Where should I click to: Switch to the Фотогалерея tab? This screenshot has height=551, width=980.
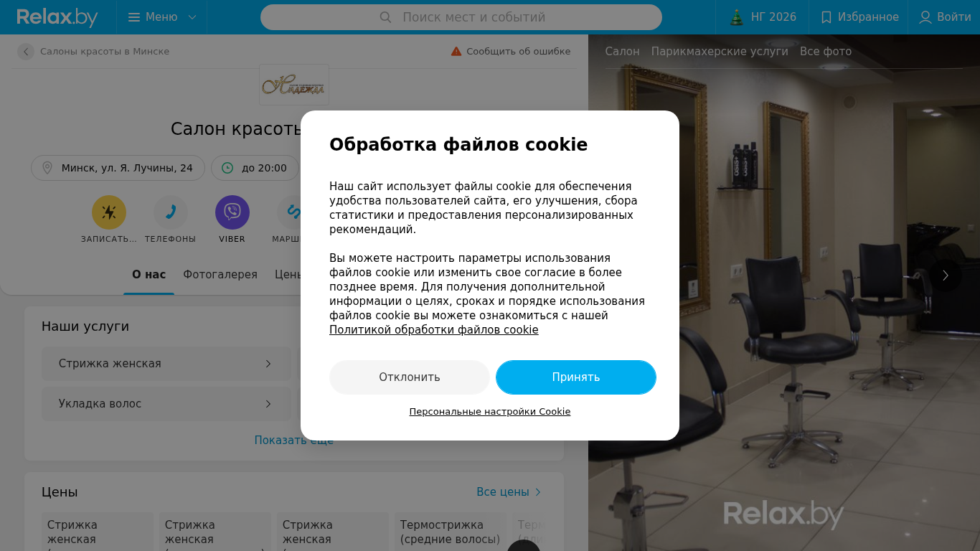tap(220, 275)
